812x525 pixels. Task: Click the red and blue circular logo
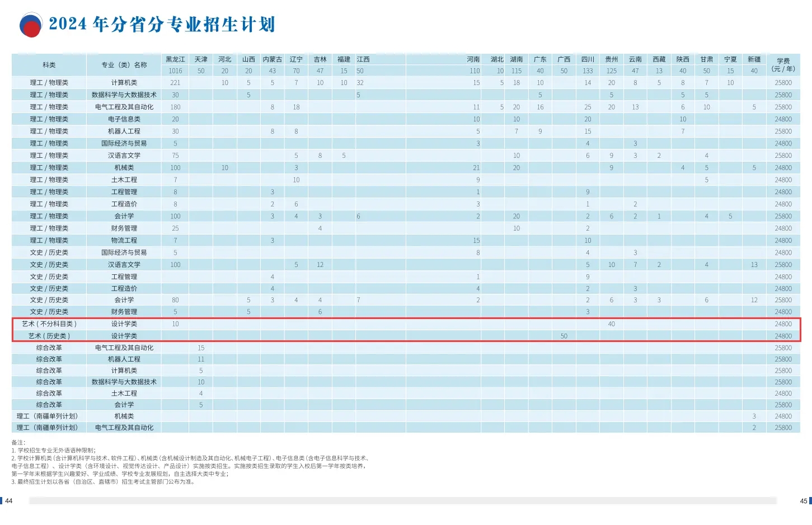click(31, 25)
